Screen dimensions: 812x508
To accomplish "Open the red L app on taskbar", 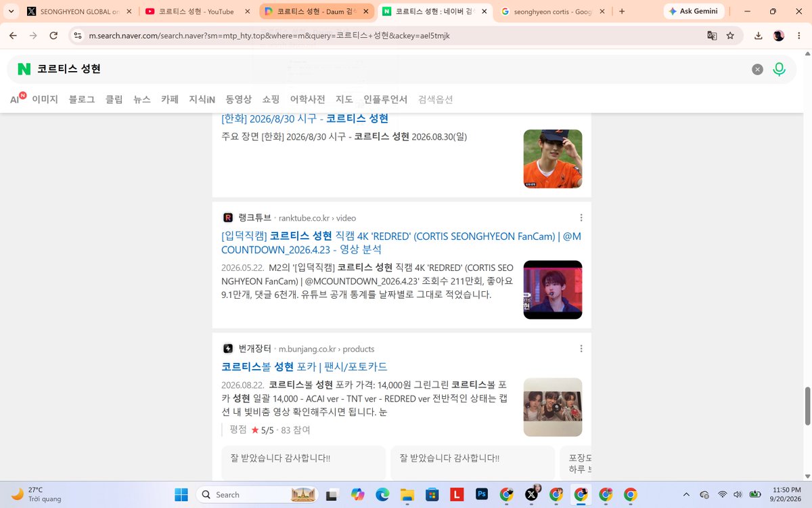I will (457, 494).
